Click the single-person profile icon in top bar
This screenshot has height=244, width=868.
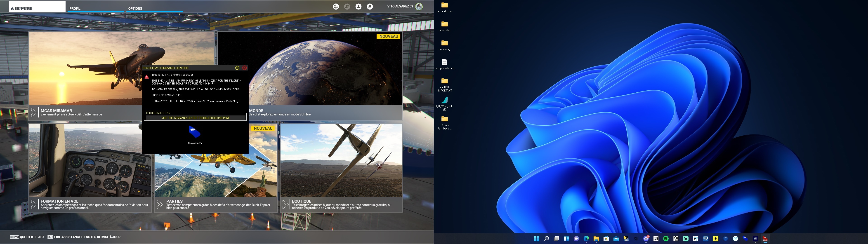click(x=359, y=6)
